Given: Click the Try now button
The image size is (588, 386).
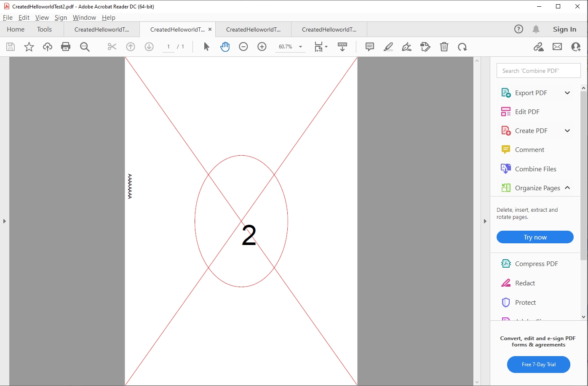Looking at the screenshot, I should [535, 237].
